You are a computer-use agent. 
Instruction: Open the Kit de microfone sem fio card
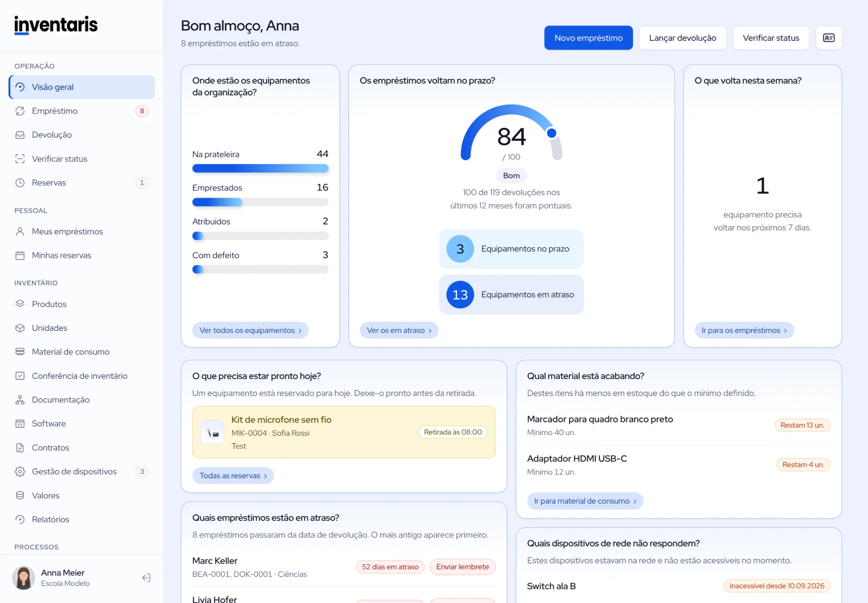344,432
